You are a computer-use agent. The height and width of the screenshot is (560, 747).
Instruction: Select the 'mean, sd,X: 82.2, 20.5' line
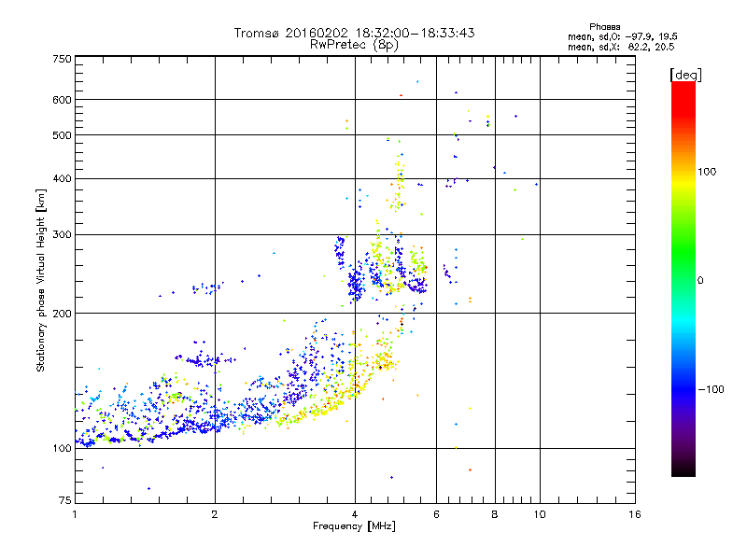click(621, 47)
